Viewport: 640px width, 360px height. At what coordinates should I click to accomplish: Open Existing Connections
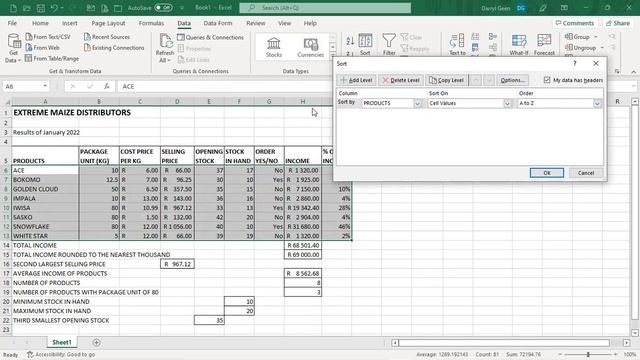pyautogui.click(x=114, y=48)
